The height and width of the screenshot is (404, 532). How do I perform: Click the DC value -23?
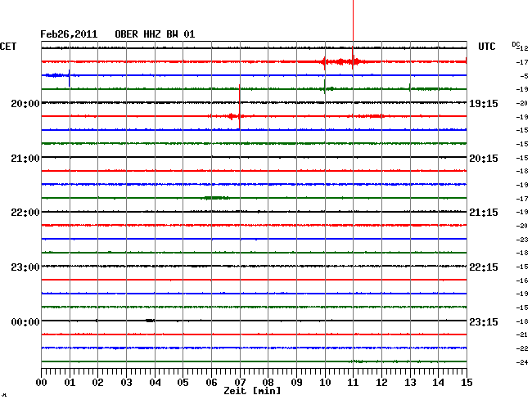pyautogui.click(x=522, y=240)
